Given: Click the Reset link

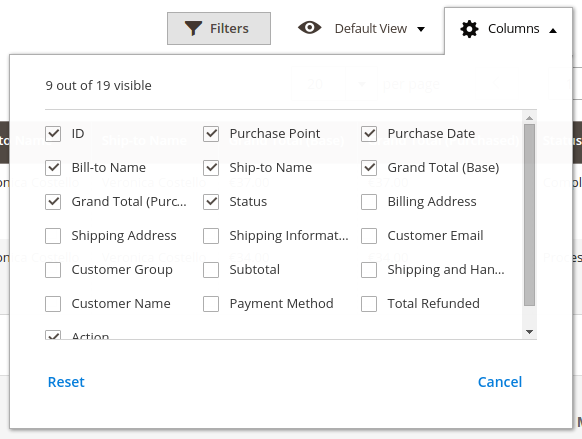Looking at the screenshot, I should point(66,382).
